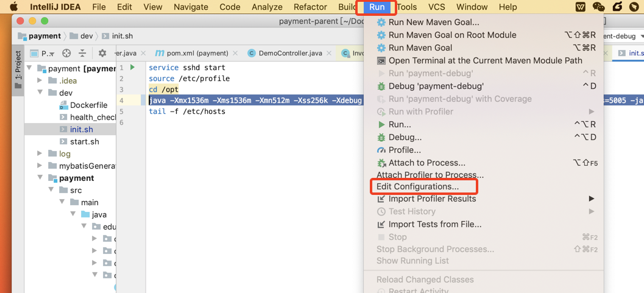Click the IntelliJ IDEA application menu
The height and width of the screenshot is (293, 644).
[x=55, y=7]
